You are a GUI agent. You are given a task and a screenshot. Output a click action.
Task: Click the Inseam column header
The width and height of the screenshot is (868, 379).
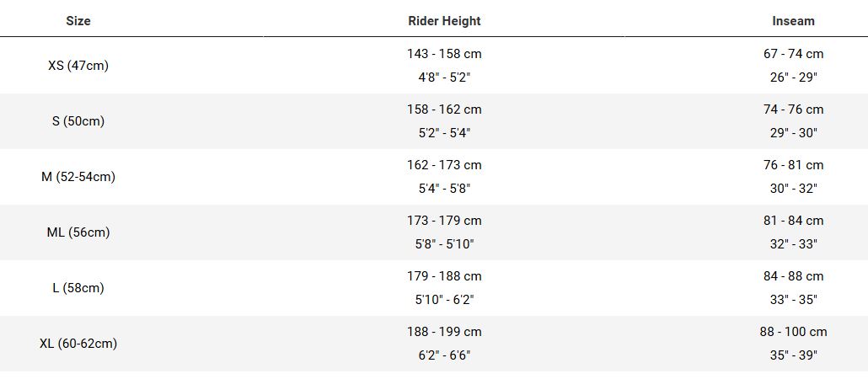coord(793,21)
